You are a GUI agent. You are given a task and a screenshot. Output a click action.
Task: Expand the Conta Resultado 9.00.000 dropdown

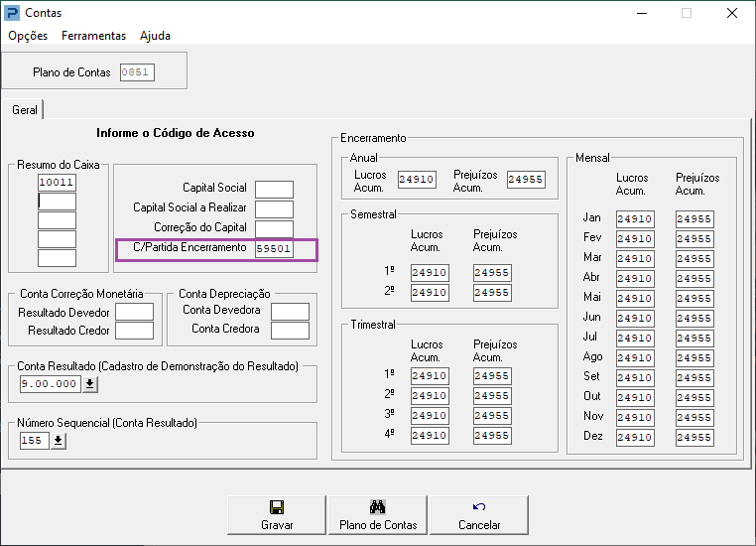pos(90,384)
